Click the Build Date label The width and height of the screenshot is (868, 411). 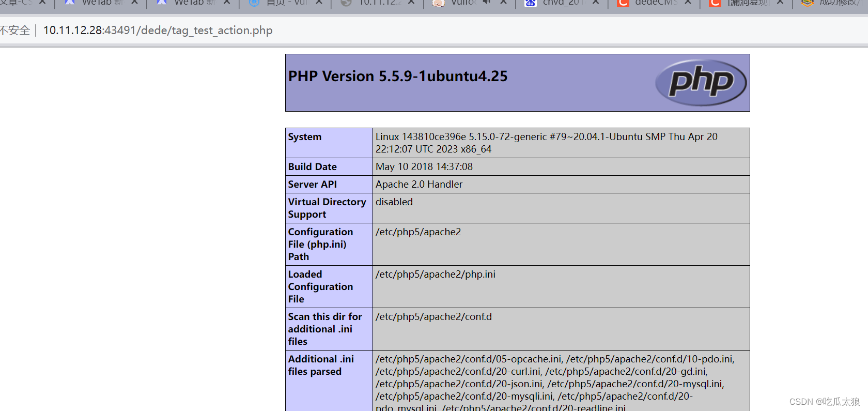[313, 167]
